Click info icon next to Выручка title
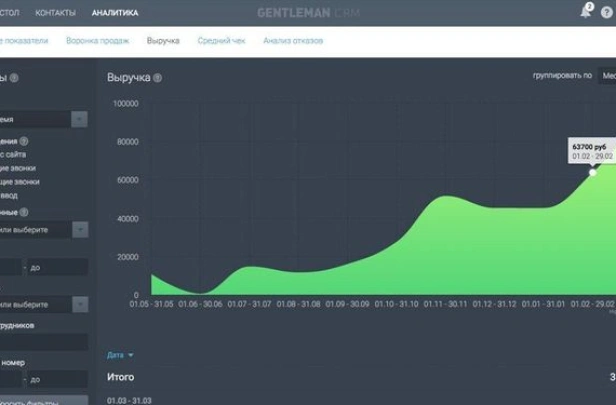Image resolution: width=616 pixels, height=405 pixels. (158, 78)
